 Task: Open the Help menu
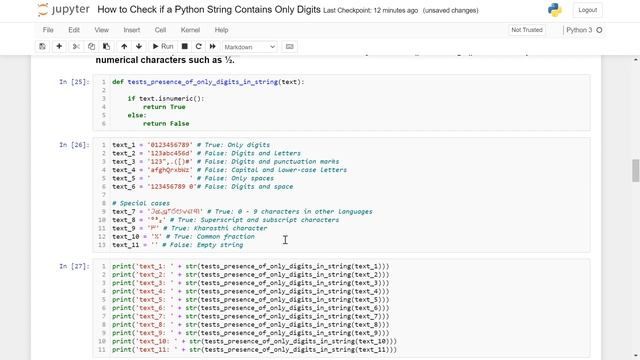pos(221,30)
